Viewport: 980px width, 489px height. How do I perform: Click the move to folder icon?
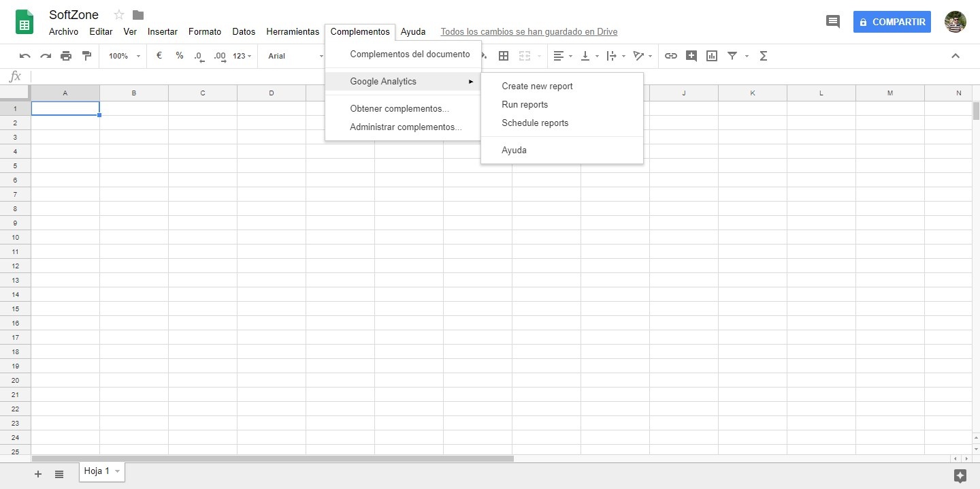click(138, 14)
